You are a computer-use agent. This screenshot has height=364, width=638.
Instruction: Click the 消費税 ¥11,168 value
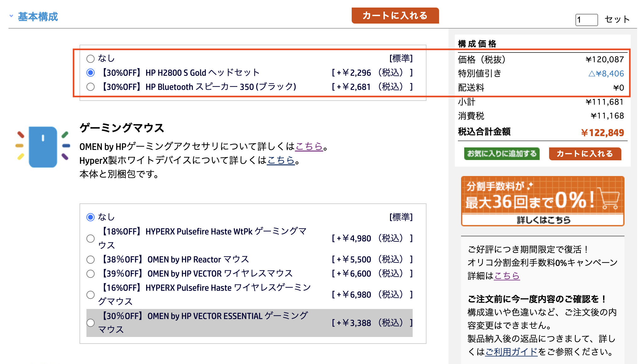pos(607,116)
